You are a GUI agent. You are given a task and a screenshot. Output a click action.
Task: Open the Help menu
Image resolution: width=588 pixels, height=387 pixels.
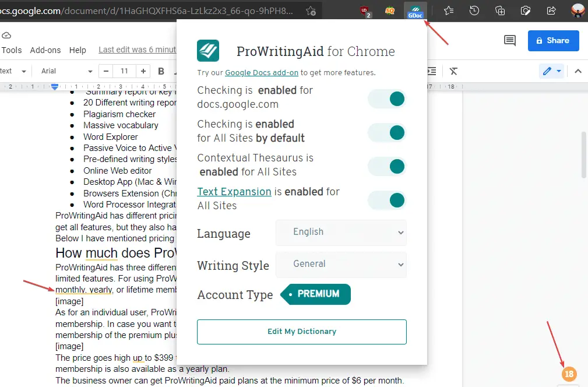point(78,50)
